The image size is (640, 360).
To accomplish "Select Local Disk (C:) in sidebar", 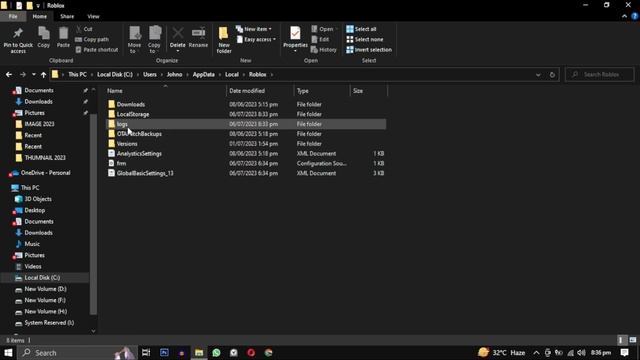I will [42, 278].
